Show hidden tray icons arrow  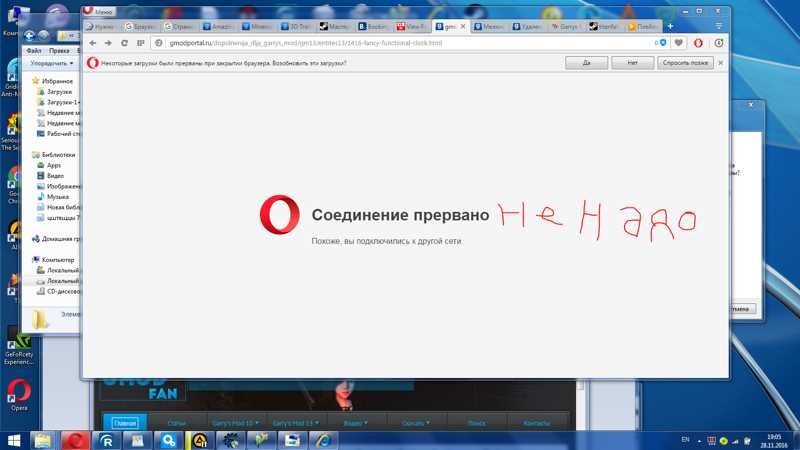pos(699,440)
